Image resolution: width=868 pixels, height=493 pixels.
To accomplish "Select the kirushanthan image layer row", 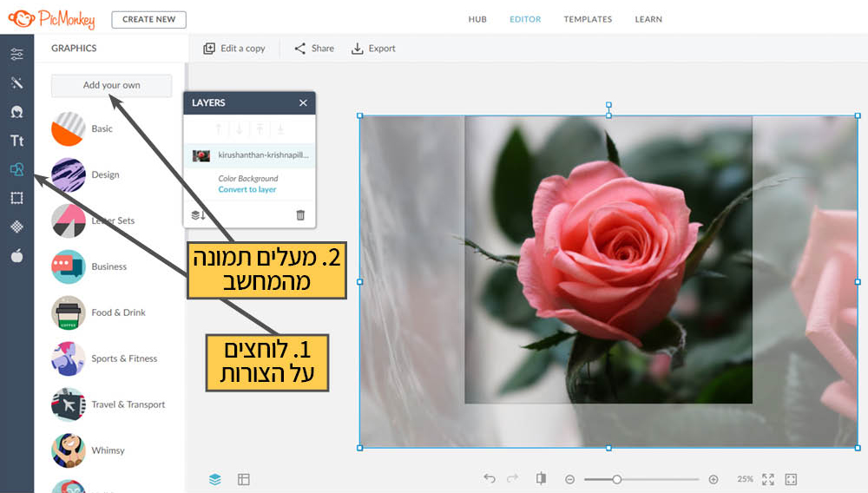I will [x=249, y=155].
